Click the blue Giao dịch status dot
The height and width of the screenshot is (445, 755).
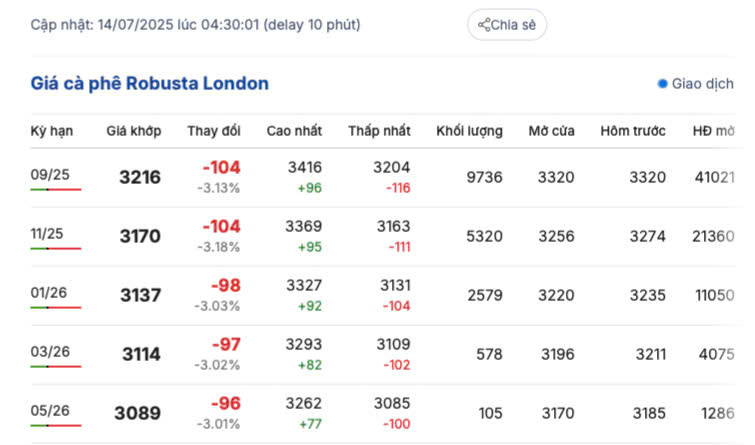(x=662, y=84)
